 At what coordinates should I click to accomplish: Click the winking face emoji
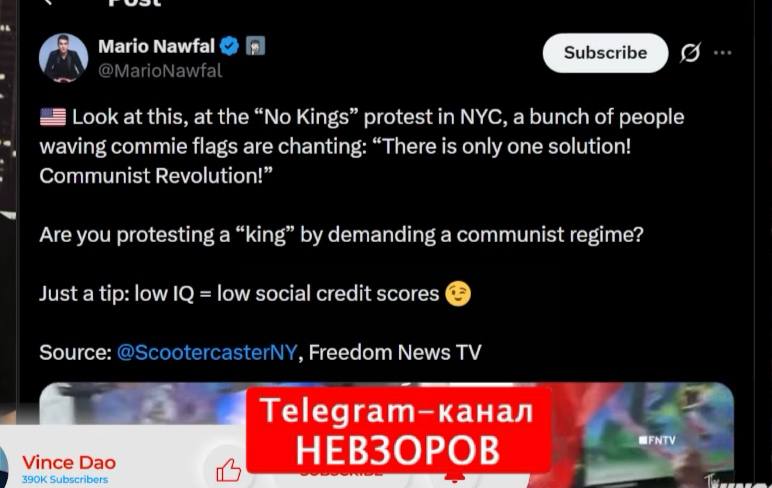458,294
